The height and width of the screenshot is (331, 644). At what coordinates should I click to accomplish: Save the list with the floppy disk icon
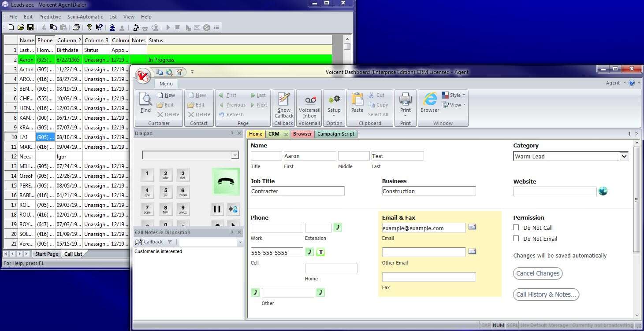tap(30, 27)
